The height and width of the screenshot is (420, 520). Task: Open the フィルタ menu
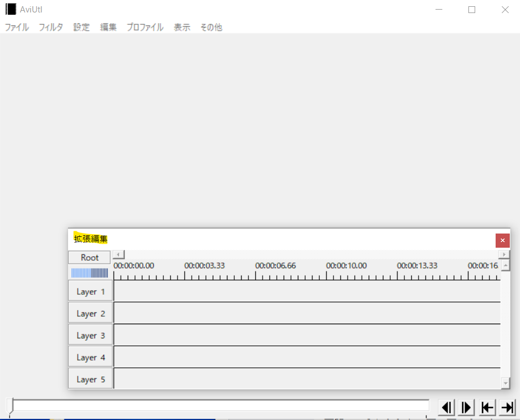[50, 27]
